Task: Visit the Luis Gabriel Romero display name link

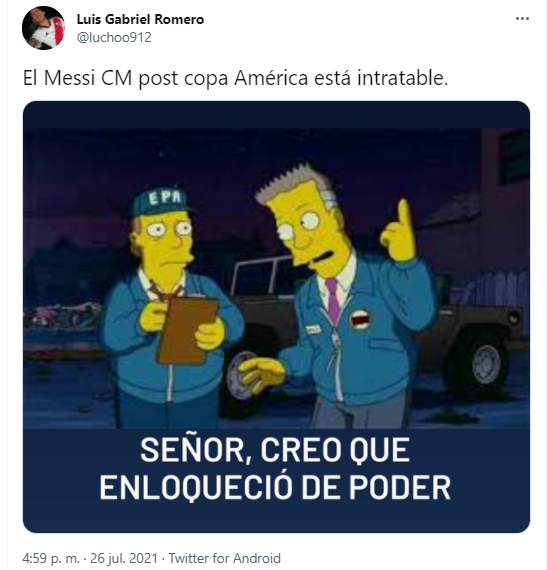Action: (x=140, y=19)
